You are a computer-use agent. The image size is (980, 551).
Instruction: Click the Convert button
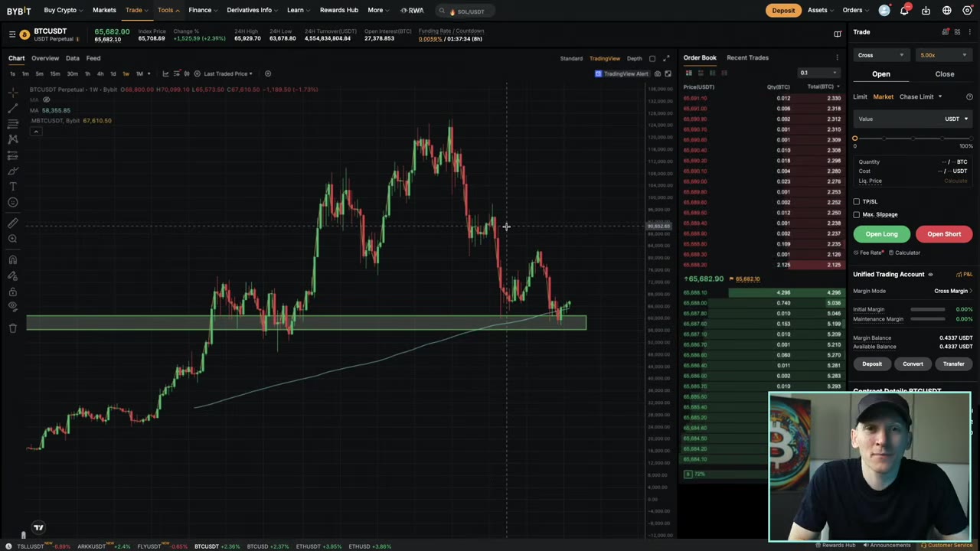[913, 364]
